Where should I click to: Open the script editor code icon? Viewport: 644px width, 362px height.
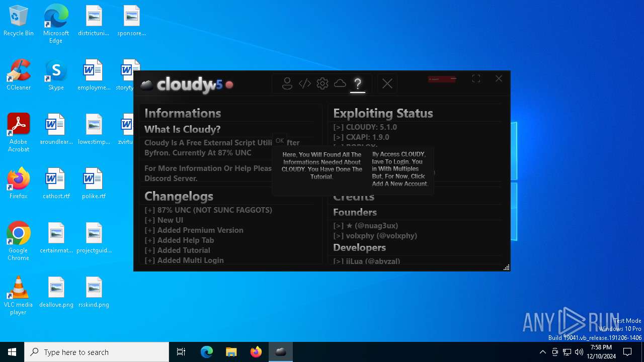305,83
